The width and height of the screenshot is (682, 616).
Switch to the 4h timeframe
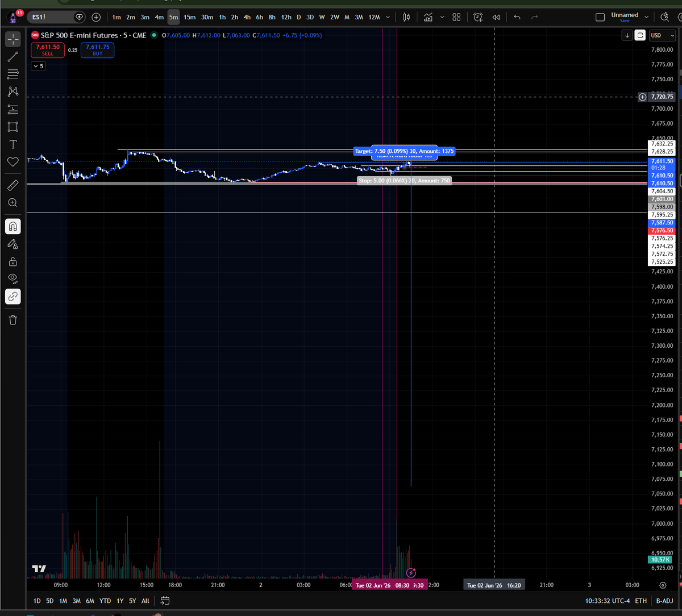pos(247,17)
